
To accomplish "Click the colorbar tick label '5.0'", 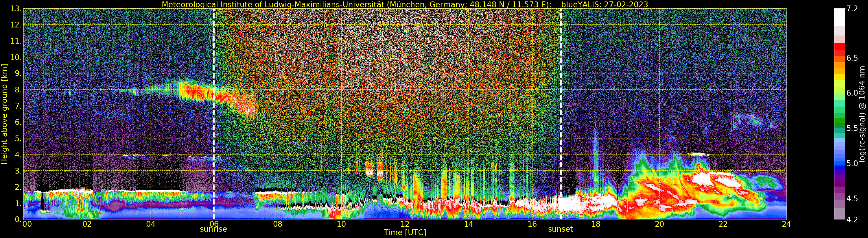I will (852, 163).
